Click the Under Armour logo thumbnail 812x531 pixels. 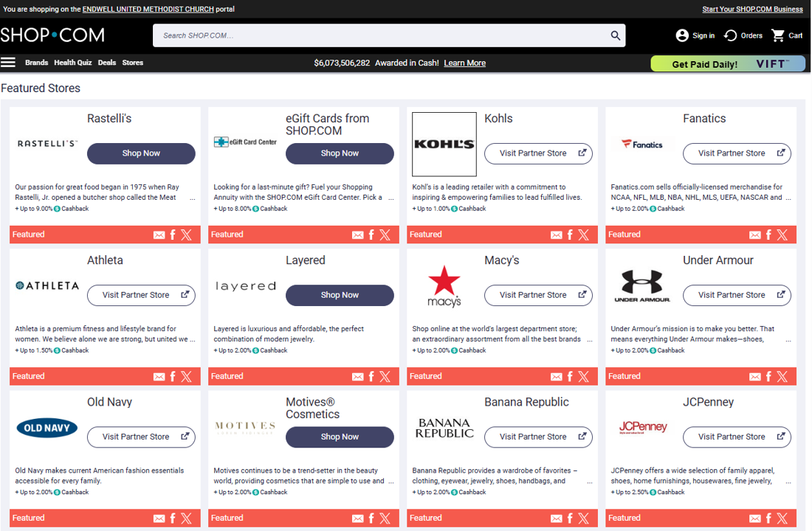[642, 285]
